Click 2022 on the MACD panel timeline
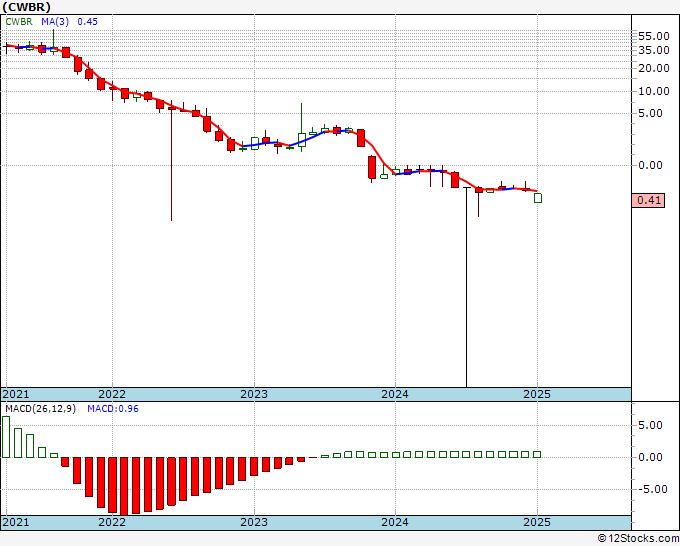 click(112, 522)
